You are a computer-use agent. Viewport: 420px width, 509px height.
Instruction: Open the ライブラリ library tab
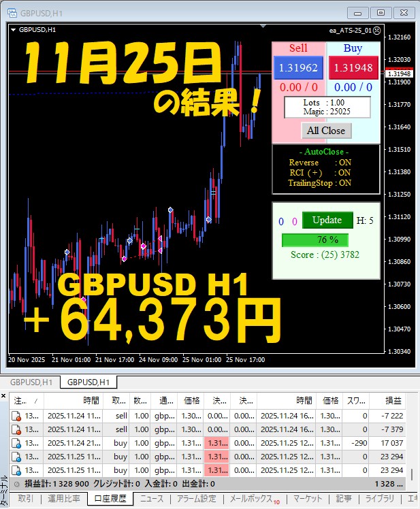click(380, 498)
